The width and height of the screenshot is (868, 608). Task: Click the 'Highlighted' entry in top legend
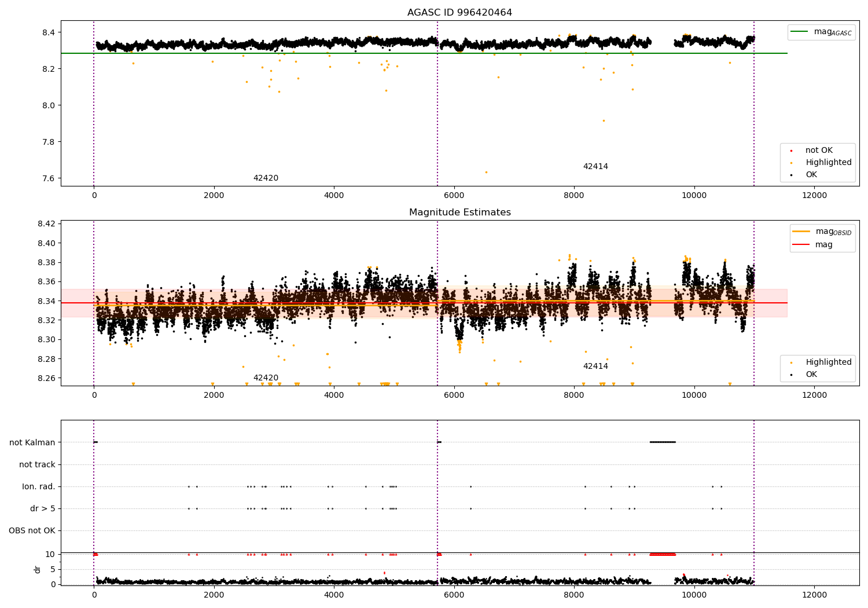[828, 163]
